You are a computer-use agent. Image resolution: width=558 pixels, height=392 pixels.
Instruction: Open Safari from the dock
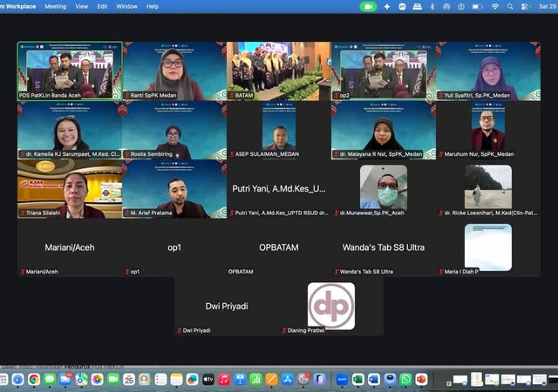pyautogui.click(x=17, y=380)
